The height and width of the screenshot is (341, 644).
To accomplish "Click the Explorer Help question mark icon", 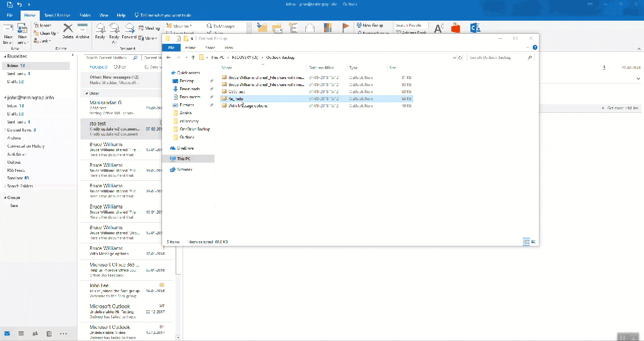I will click(x=535, y=47).
